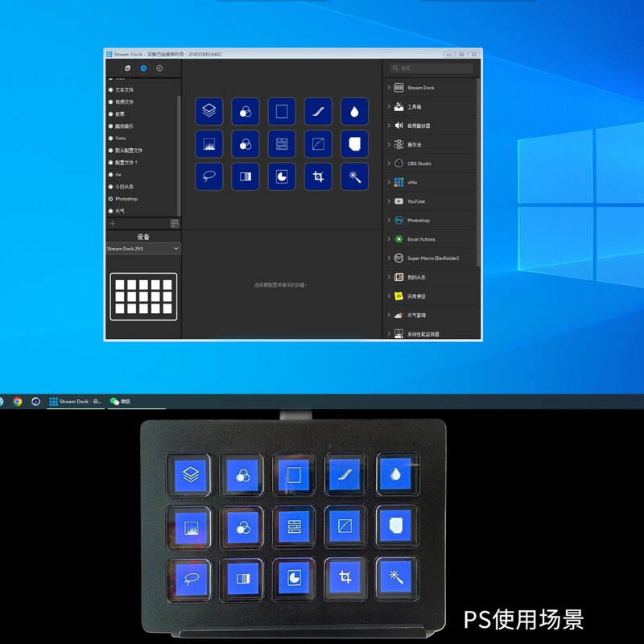This screenshot has width=644, height=644.
Task: Click the 系统性能监视器 monitor icon
Action: [398, 333]
